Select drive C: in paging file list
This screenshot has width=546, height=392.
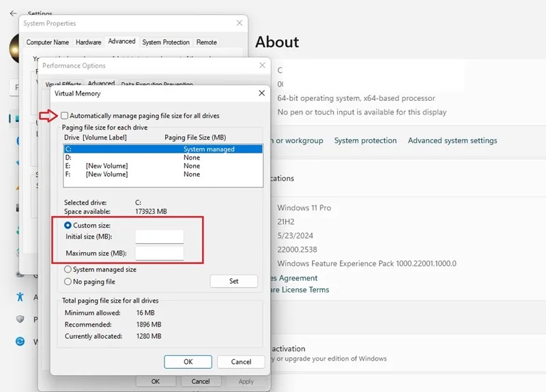click(x=163, y=149)
